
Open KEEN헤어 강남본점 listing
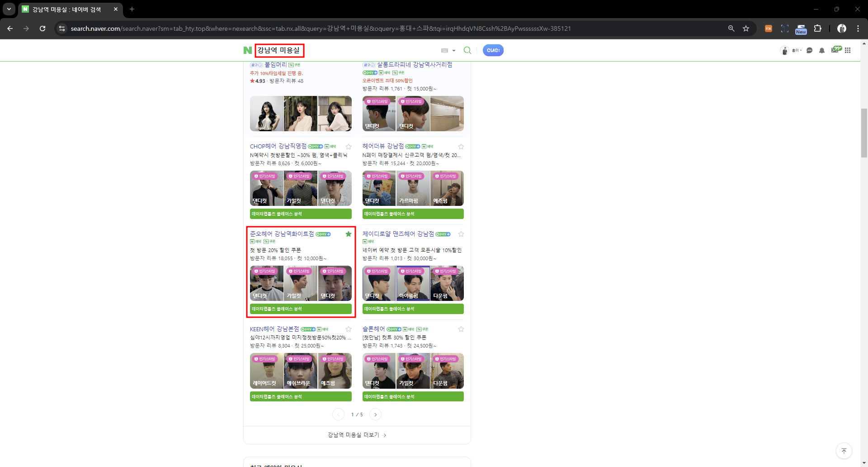point(274,329)
